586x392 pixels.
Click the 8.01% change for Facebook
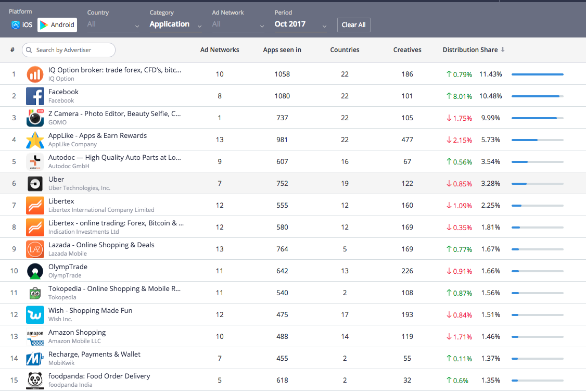[459, 96]
